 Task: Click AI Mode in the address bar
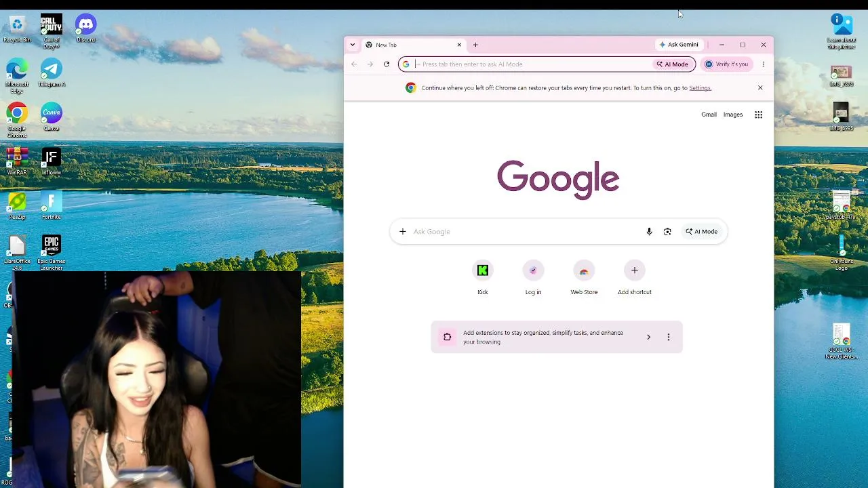click(x=672, y=64)
